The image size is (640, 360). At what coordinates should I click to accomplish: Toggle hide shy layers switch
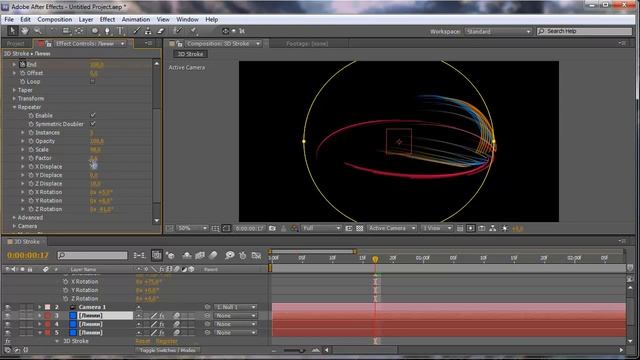click(187, 256)
